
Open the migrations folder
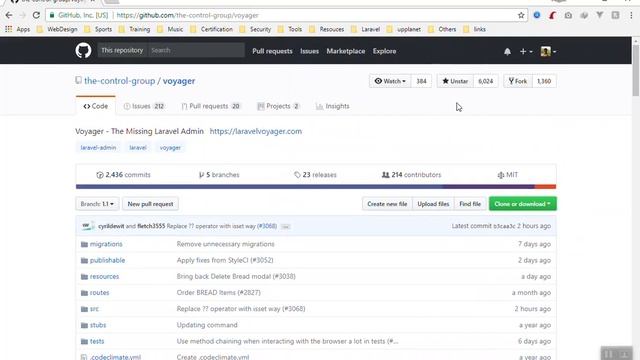106,244
